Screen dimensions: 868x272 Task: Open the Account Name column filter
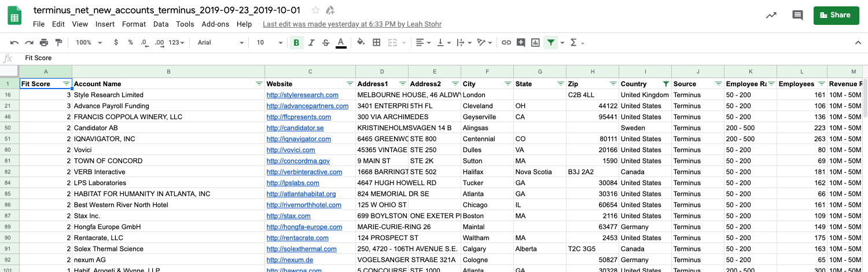click(x=259, y=84)
